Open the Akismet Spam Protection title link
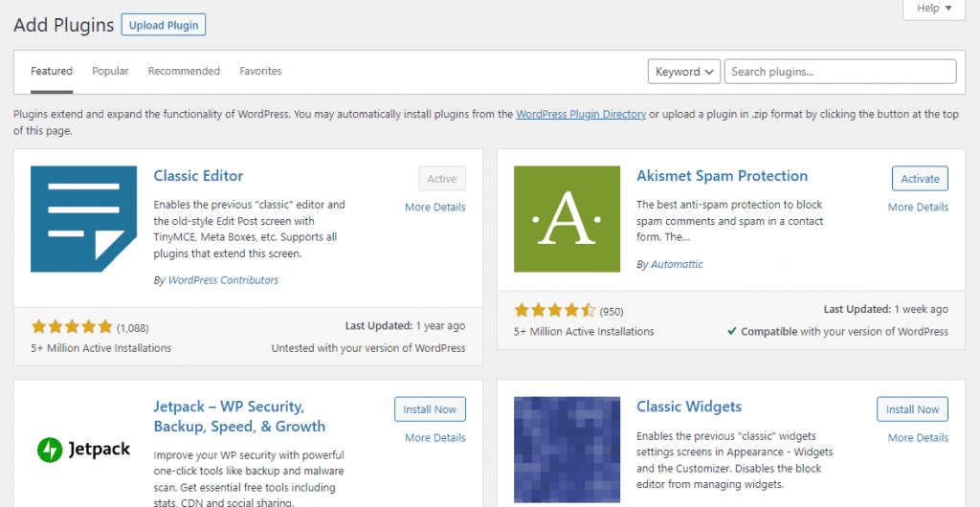Viewport: 980px width, 507px height. coord(722,176)
